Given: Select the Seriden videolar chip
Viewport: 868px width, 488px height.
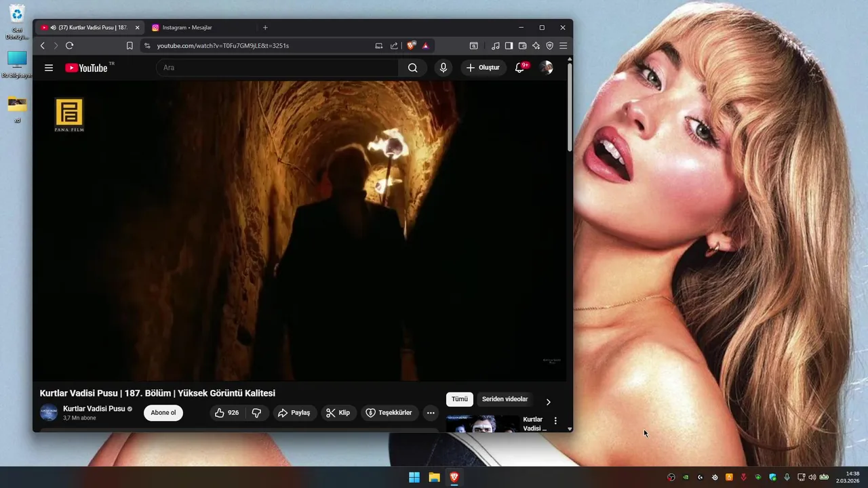Looking at the screenshot, I should click(505, 399).
